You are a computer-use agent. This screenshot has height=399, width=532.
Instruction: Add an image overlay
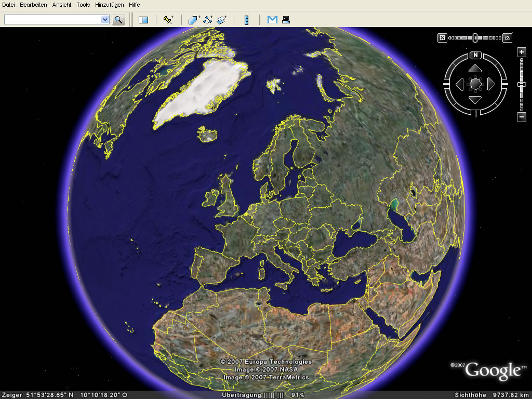(x=221, y=20)
